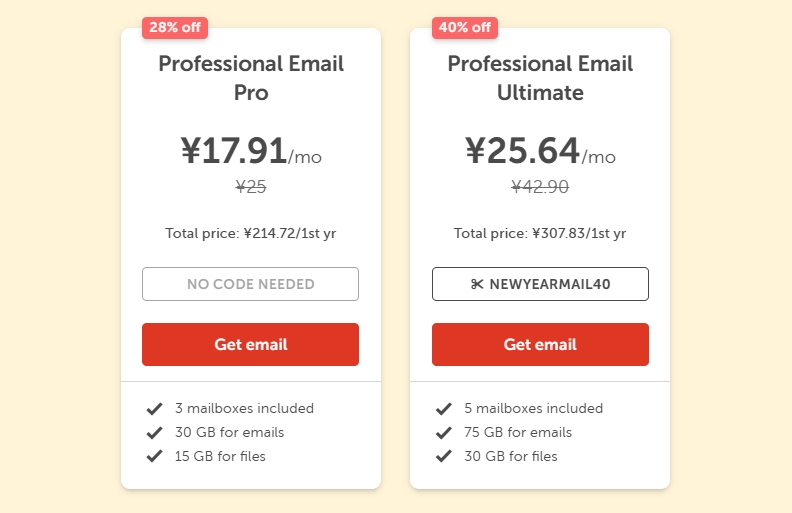Click the scissors icon beside NEWYEARMAIL40

(x=477, y=284)
